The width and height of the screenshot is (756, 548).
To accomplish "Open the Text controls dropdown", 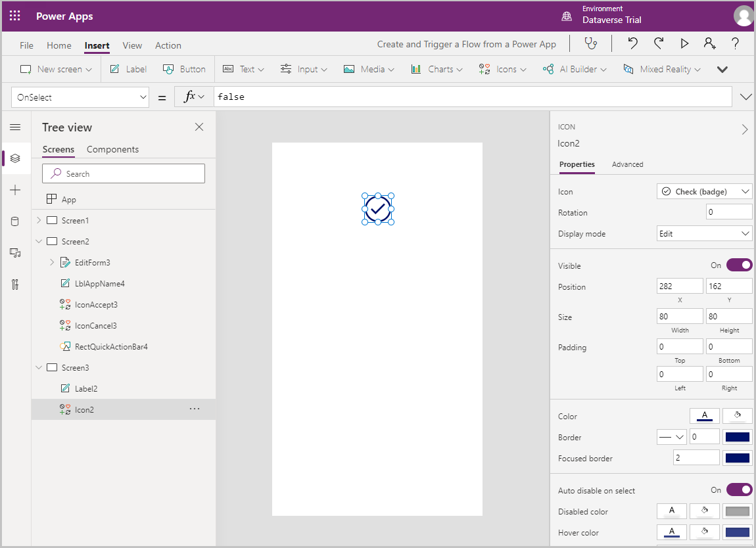I will 243,69.
